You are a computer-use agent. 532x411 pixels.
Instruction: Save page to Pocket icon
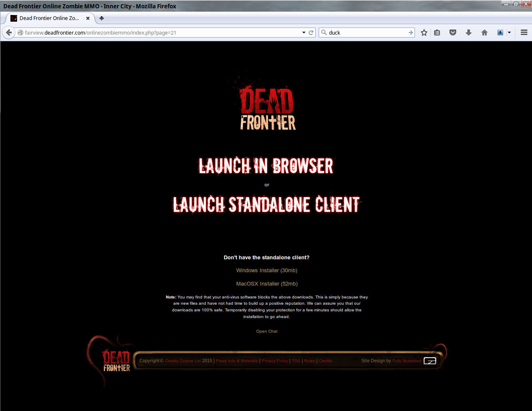453,33
